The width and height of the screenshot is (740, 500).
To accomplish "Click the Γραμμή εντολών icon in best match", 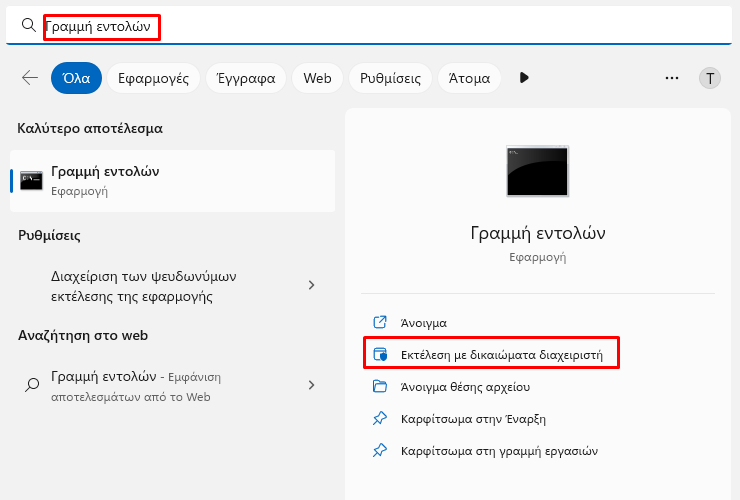I will coord(31,181).
